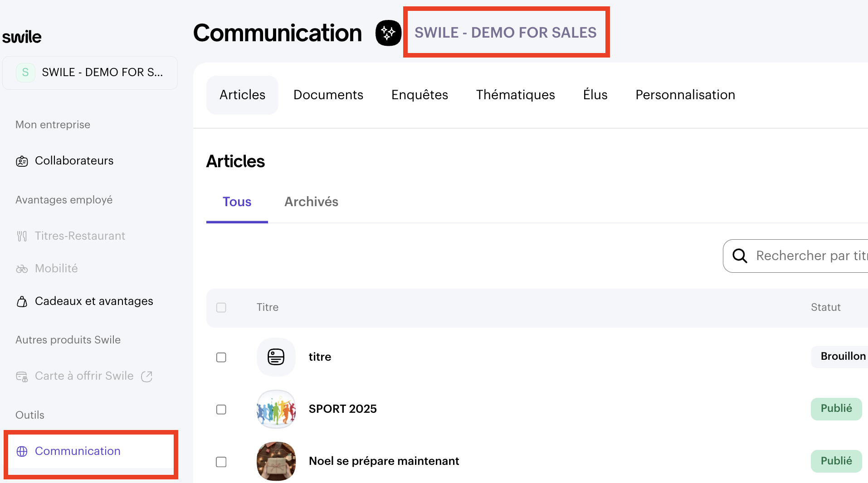
Task: Click the Mobilité bicycle icon
Action: click(22, 269)
